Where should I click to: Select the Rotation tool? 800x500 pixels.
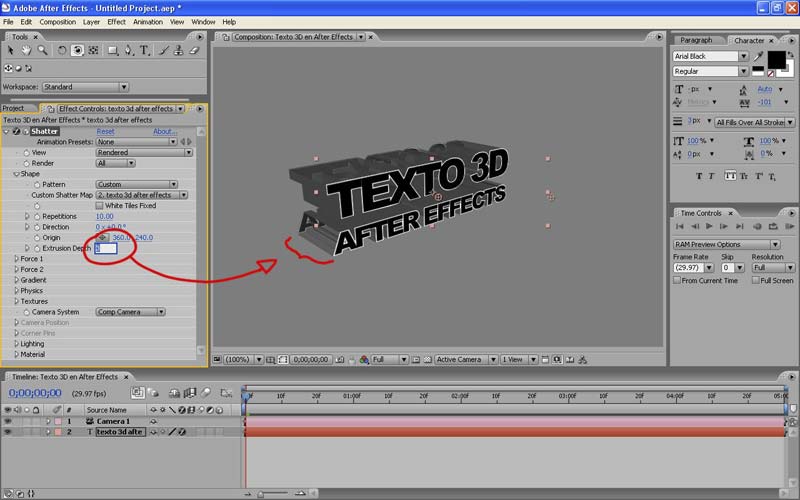tap(62, 50)
